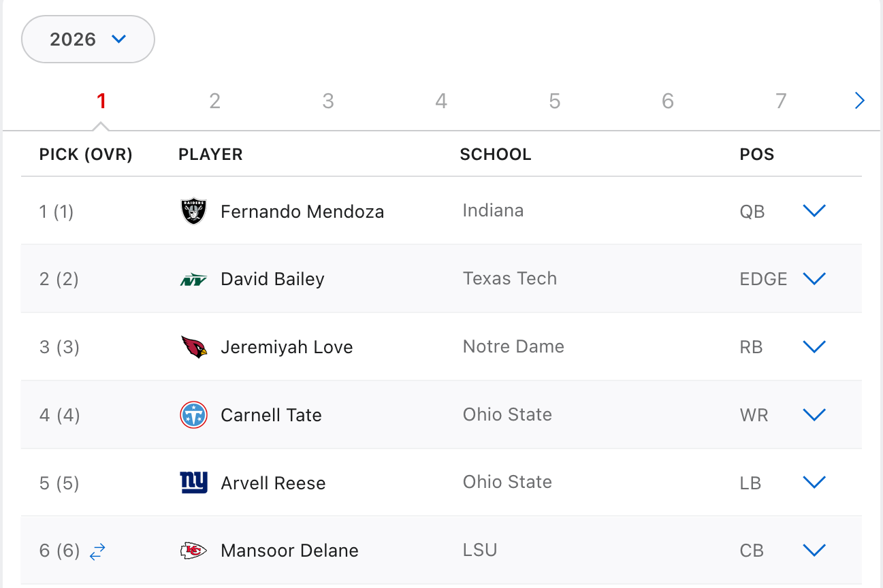Open the 2026 year dropdown
Viewport: 883px width, 588px height.
[x=89, y=39]
